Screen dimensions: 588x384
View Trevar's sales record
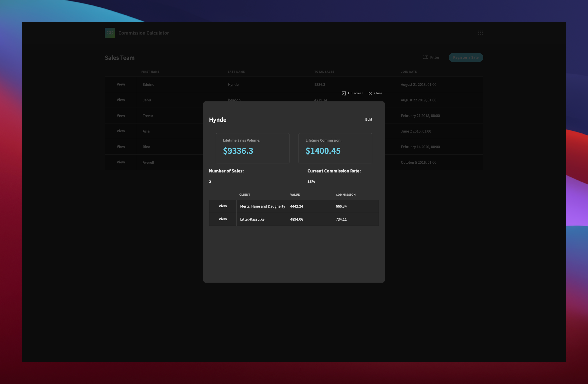(121, 115)
